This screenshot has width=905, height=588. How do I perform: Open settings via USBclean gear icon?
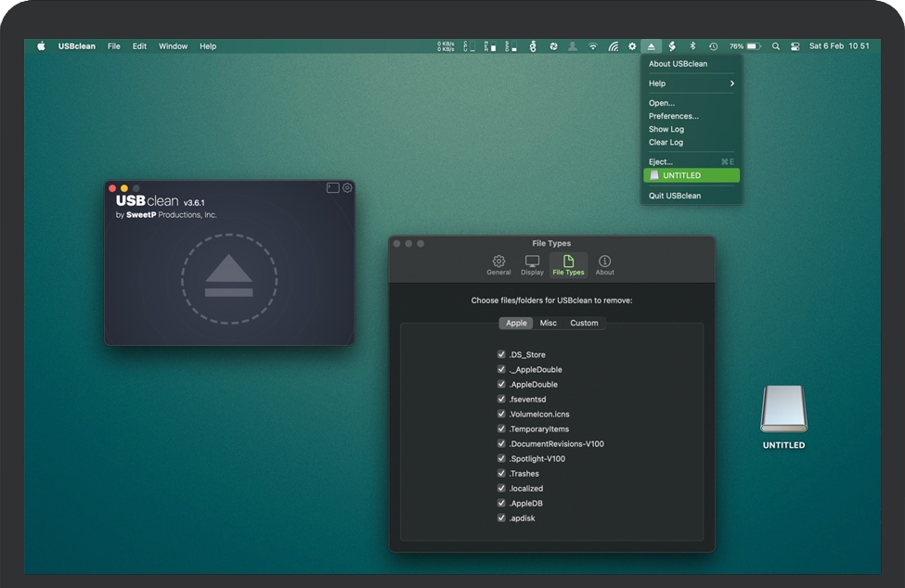347,188
